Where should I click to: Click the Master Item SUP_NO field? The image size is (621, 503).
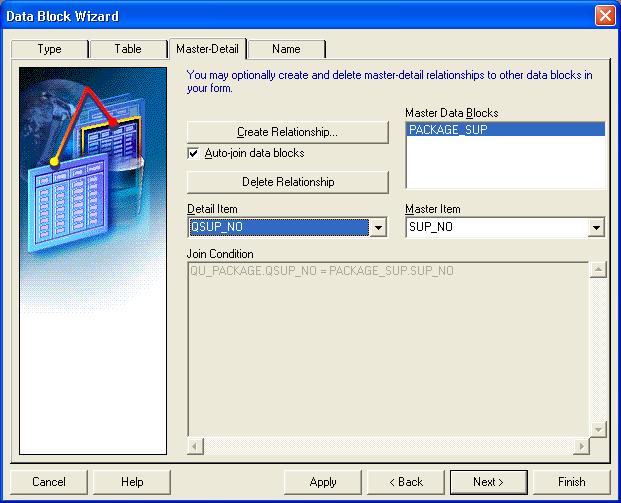click(496, 228)
